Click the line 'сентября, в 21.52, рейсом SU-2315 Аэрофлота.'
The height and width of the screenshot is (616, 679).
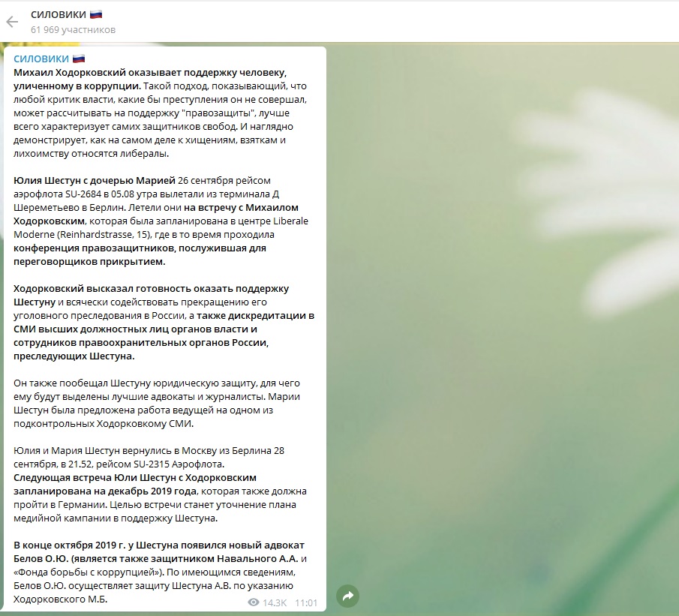[x=119, y=464]
